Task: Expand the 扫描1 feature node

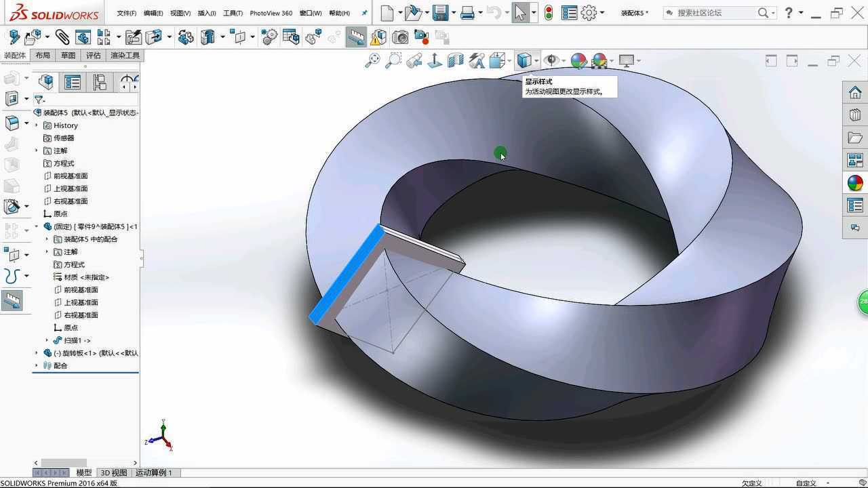Action: tap(47, 340)
